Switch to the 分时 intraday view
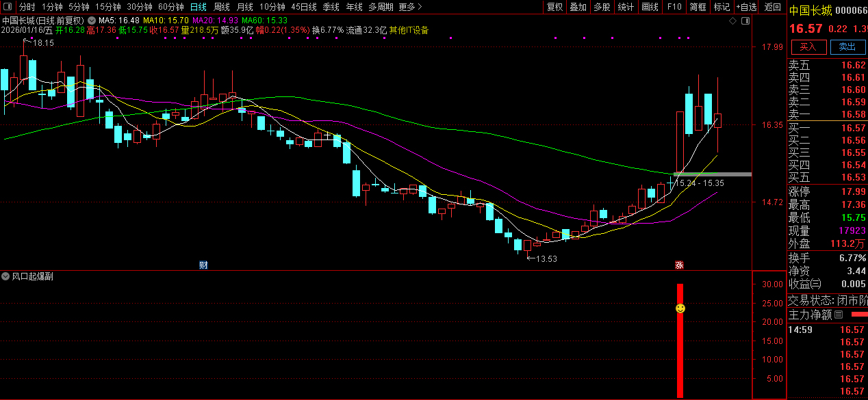The width and height of the screenshot is (868, 400). pyautogui.click(x=27, y=7)
